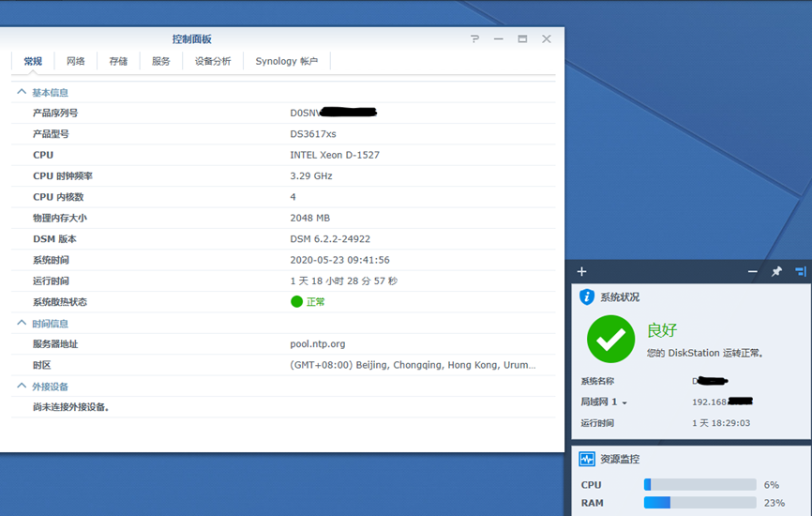812x516 pixels.
Task: Collapse the 基本信息 section
Action: click(22, 93)
